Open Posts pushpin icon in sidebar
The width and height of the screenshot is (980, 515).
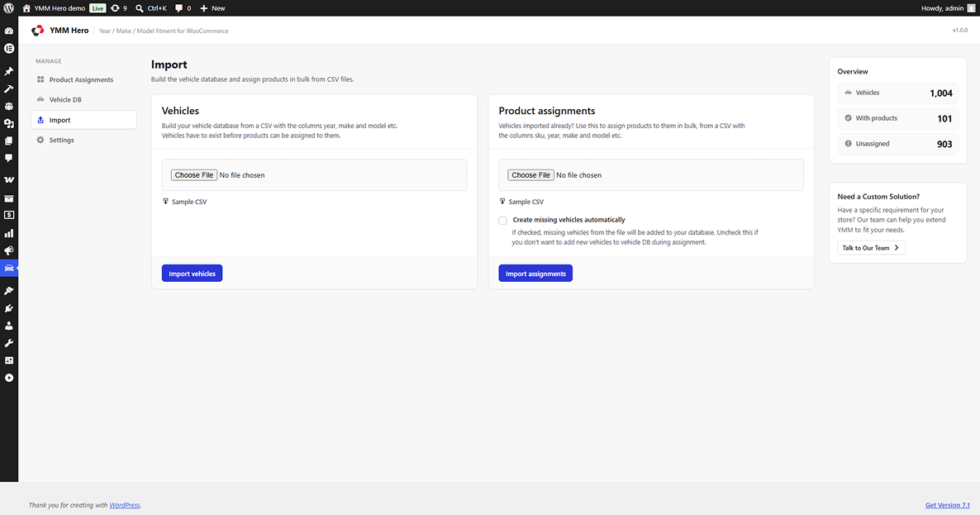click(x=9, y=71)
